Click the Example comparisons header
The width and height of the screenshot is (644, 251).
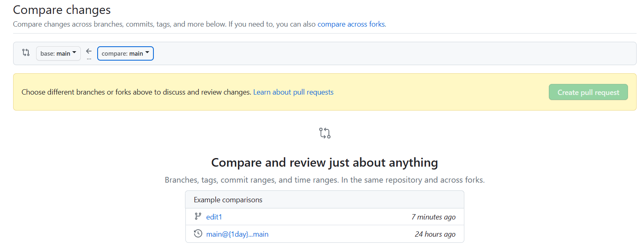(x=228, y=200)
